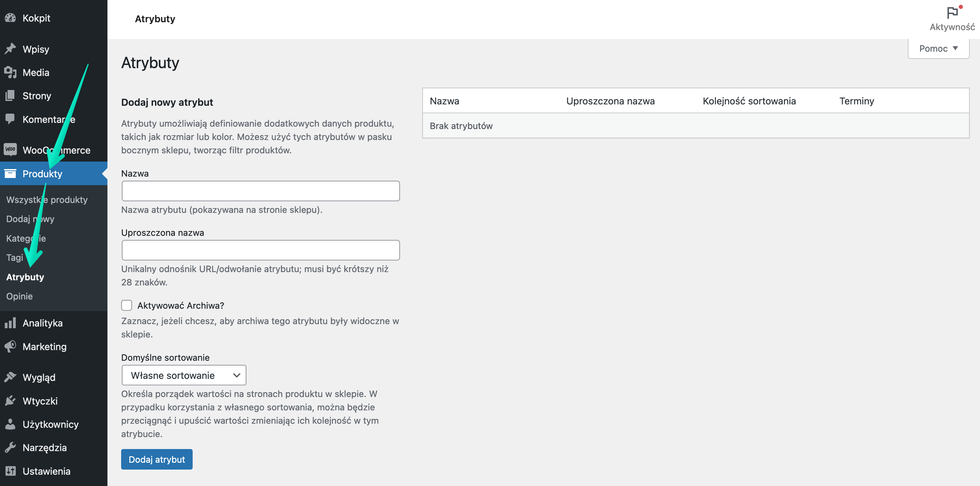Click the WooCommerce logo icon
The width and height of the screenshot is (980, 486).
coord(10,149)
